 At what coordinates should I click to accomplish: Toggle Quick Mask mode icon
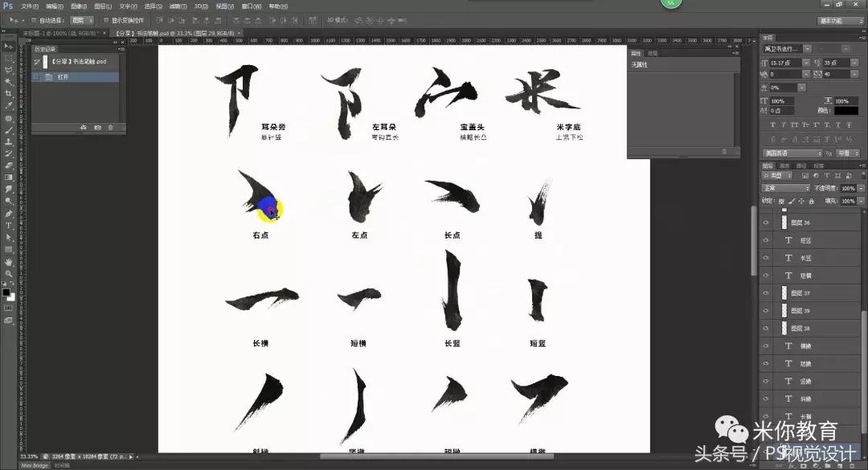tap(8, 308)
